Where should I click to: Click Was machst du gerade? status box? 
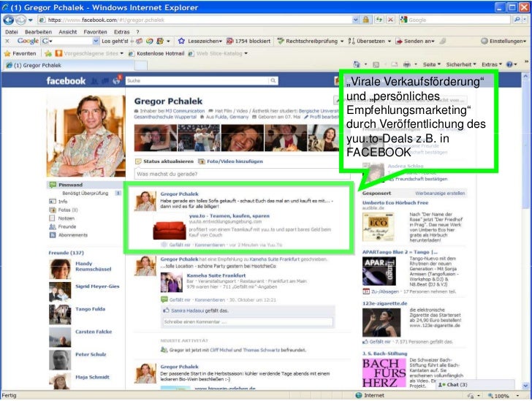pyautogui.click(x=243, y=174)
